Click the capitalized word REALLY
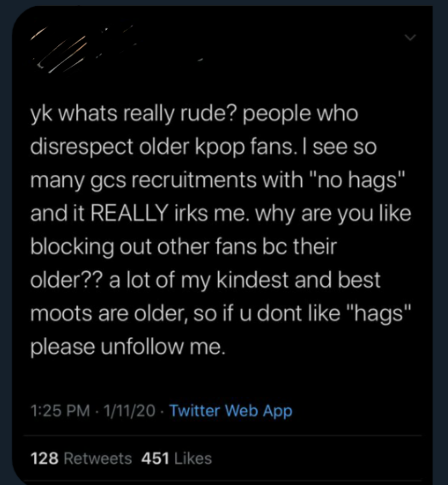Image resolution: width=448 pixels, height=485 pixels. 129,213
